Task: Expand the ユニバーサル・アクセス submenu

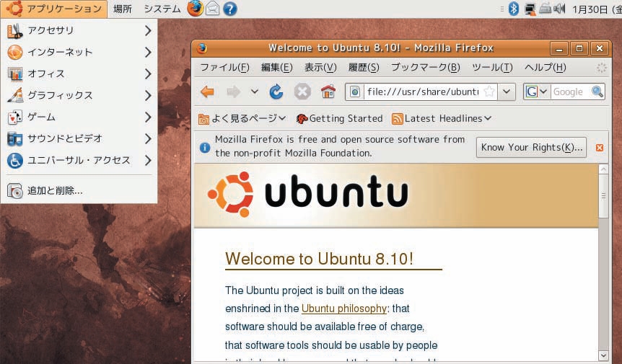Action: 79,161
